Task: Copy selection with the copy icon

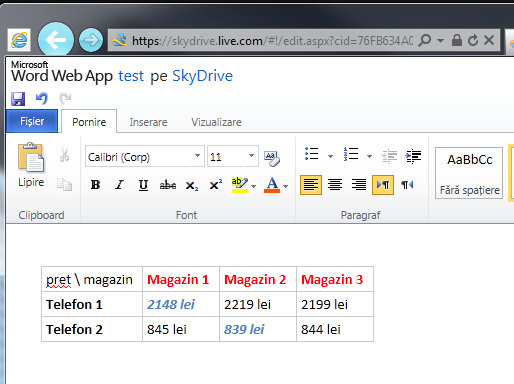Action: click(x=64, y=184)
